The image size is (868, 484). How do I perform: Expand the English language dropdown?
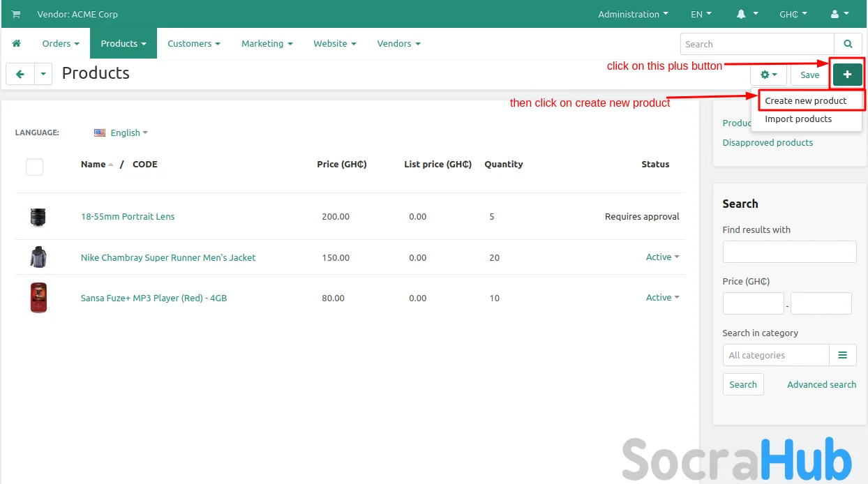(x=121, y=133)
